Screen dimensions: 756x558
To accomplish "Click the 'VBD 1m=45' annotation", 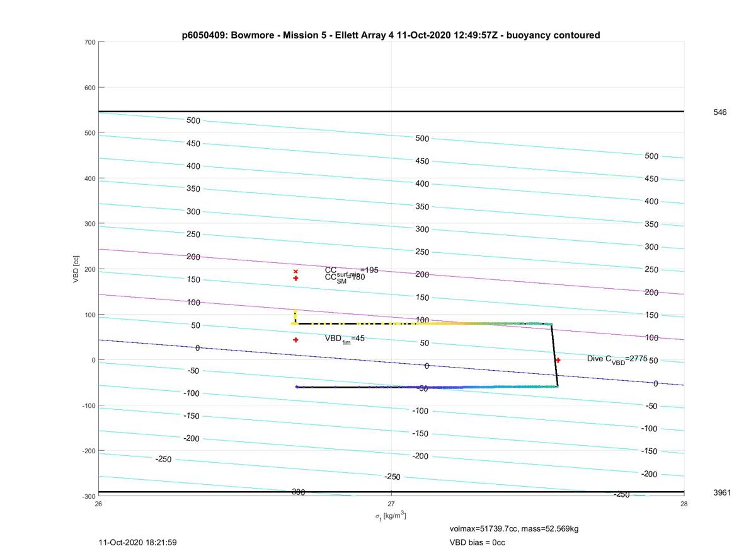I will click(345, 339).
